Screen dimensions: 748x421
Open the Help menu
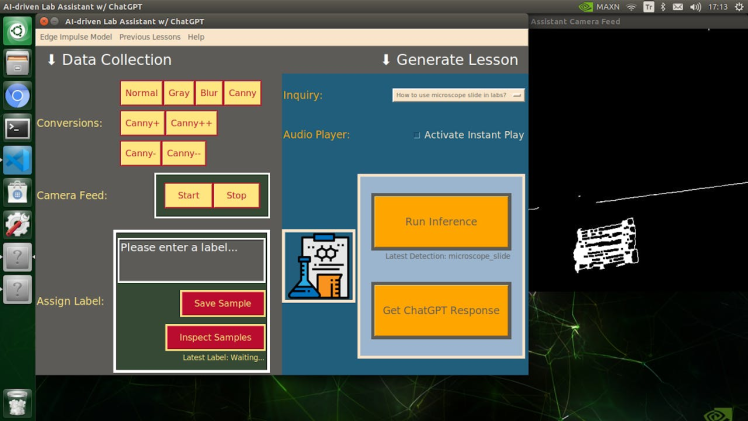tap(196, 37)
